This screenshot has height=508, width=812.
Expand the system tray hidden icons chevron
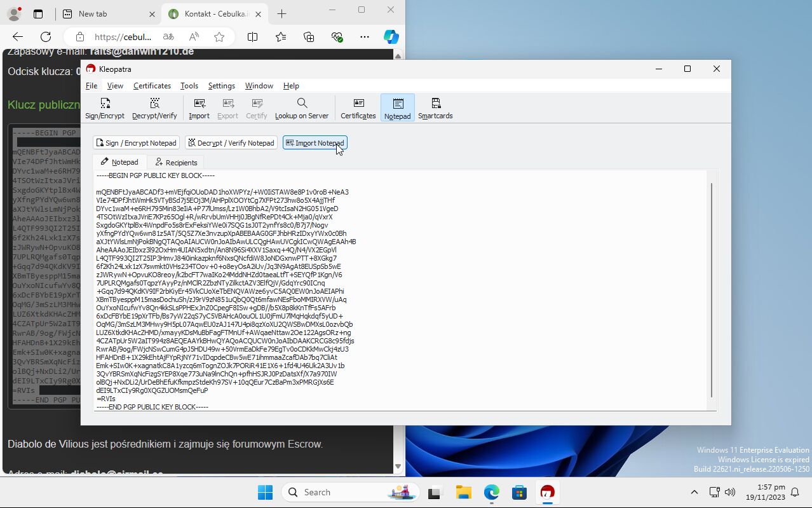(694, 492)
